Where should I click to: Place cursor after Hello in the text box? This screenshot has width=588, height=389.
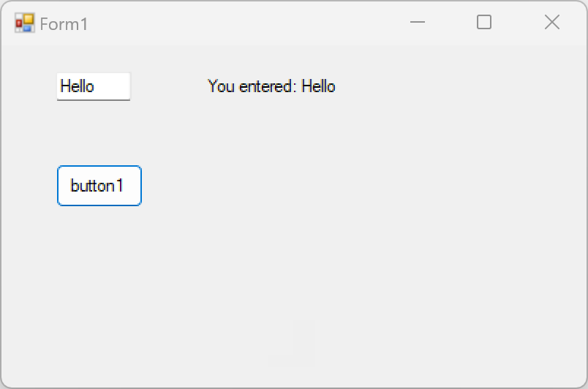tap(95, 86)
